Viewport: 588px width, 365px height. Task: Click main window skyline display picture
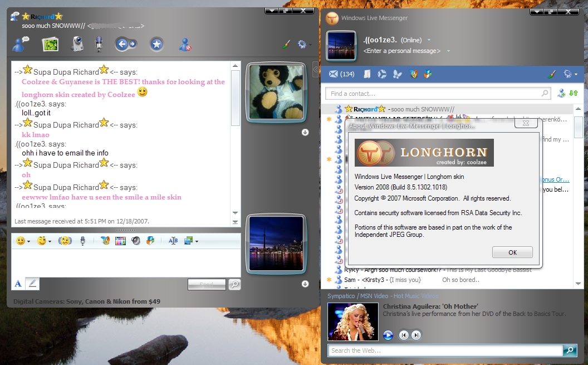coord(341,45)
